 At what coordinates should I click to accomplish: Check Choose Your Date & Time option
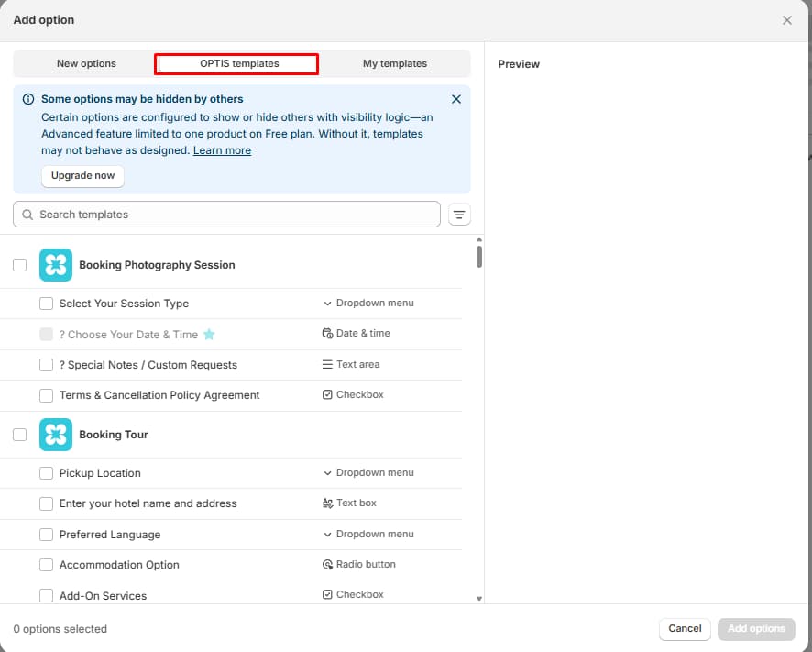pos(46,335)
